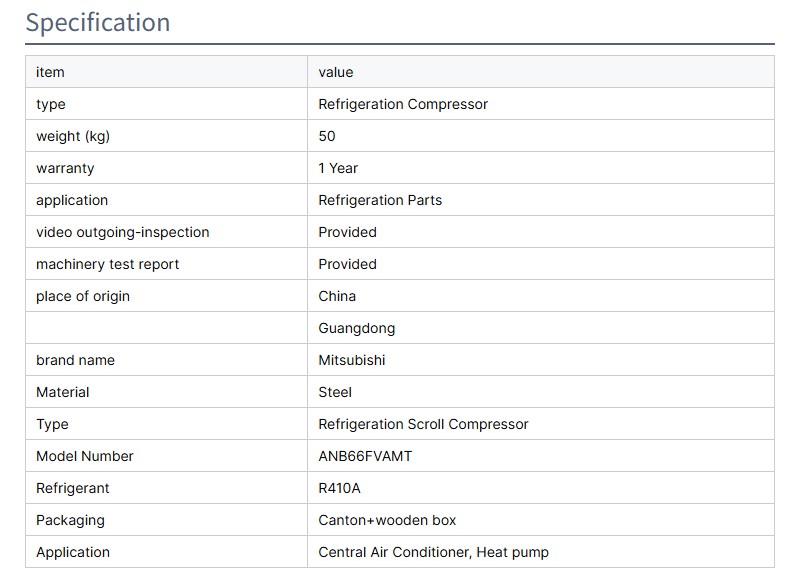Click the weight value '50'
The image size is (791, 581).
tap(327, 136)
